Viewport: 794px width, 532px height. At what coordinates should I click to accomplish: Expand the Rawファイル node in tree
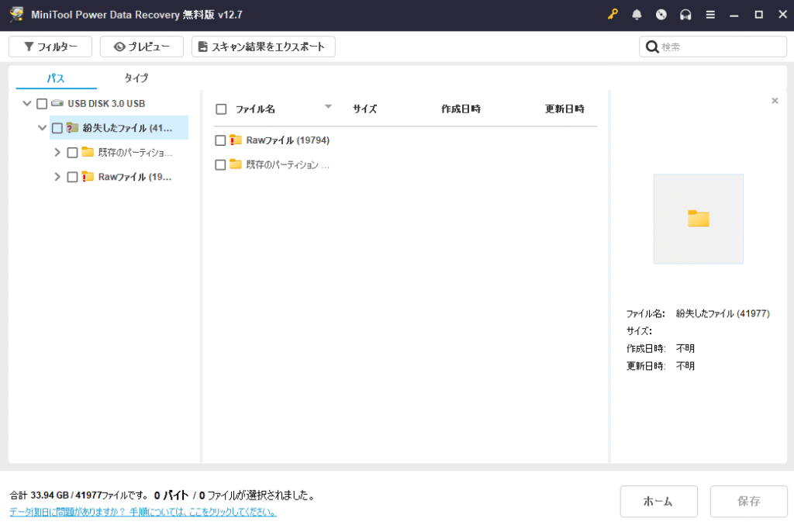[57, 177]
